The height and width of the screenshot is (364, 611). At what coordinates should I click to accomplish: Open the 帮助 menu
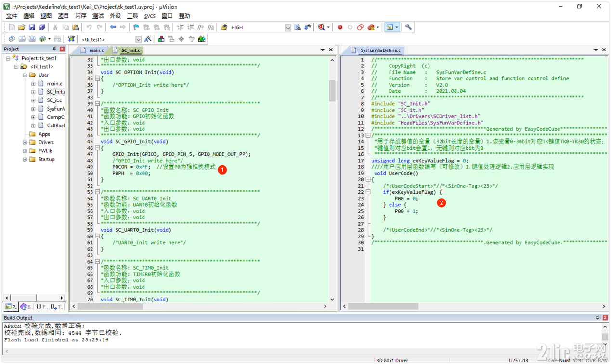click(184, 16)
